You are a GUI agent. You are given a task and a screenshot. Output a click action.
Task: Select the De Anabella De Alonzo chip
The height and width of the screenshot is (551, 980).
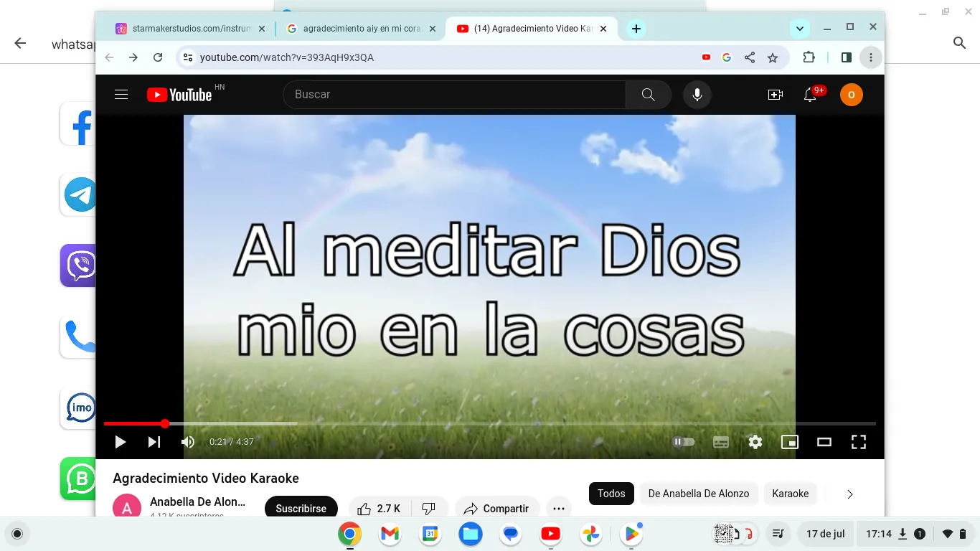[x=699, y=494]
